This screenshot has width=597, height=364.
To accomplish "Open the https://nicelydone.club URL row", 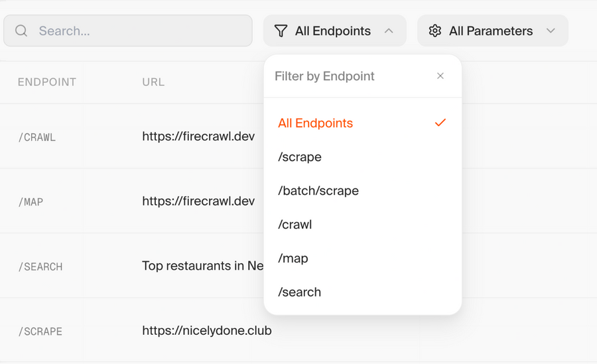I will (206, 330).
